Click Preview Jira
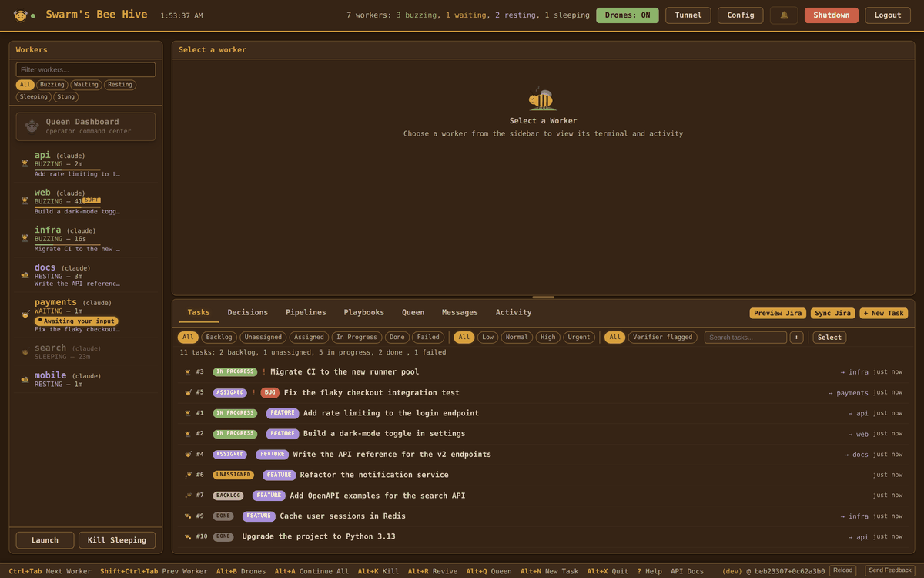This screenshot has height=578, width=924. click(x=778, y=313)
